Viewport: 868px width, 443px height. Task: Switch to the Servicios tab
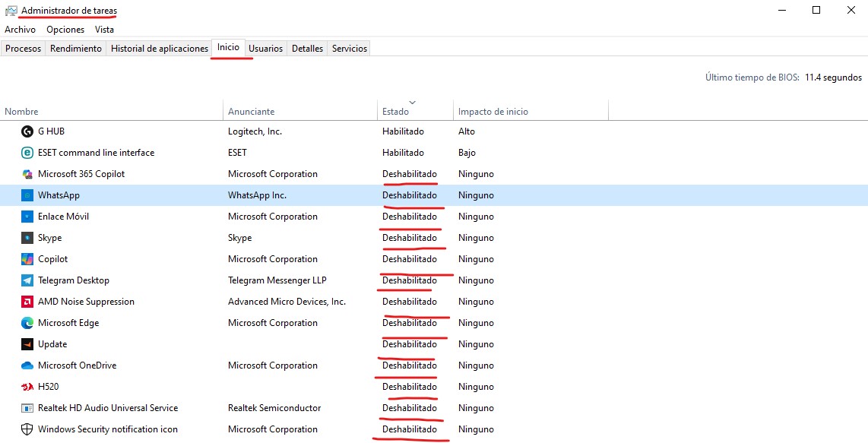coord(350,49)
